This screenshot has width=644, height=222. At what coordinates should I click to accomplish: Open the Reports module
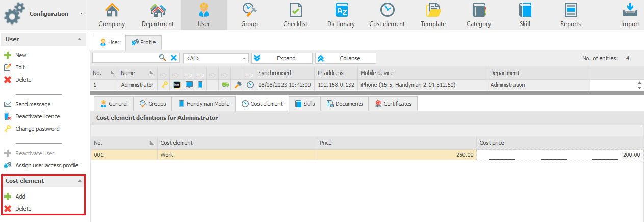(571, 15)
